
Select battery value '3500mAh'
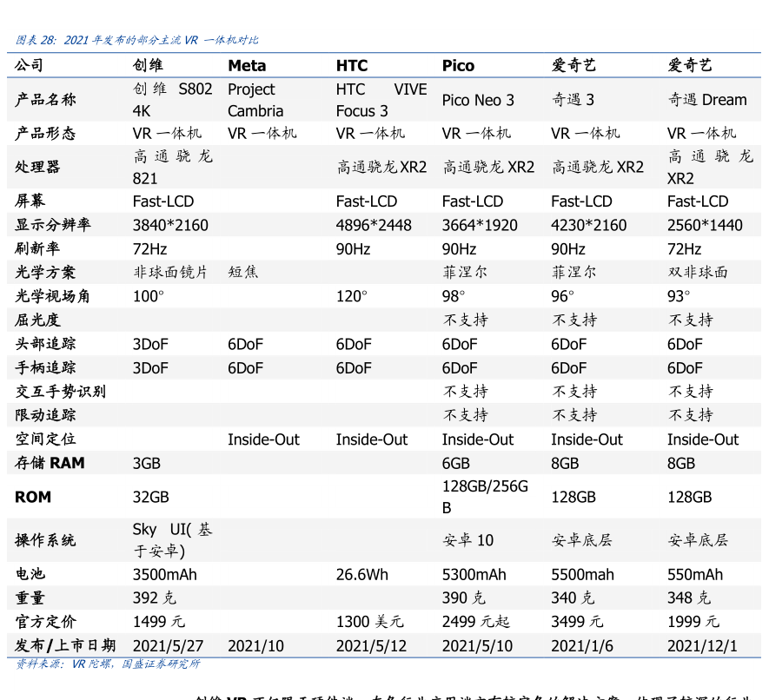coord(165,575)
